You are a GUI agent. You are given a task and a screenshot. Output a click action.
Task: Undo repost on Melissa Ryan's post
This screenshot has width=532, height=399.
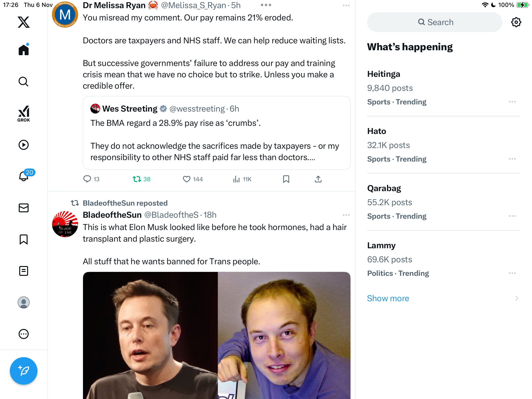(x=137, y=179)
